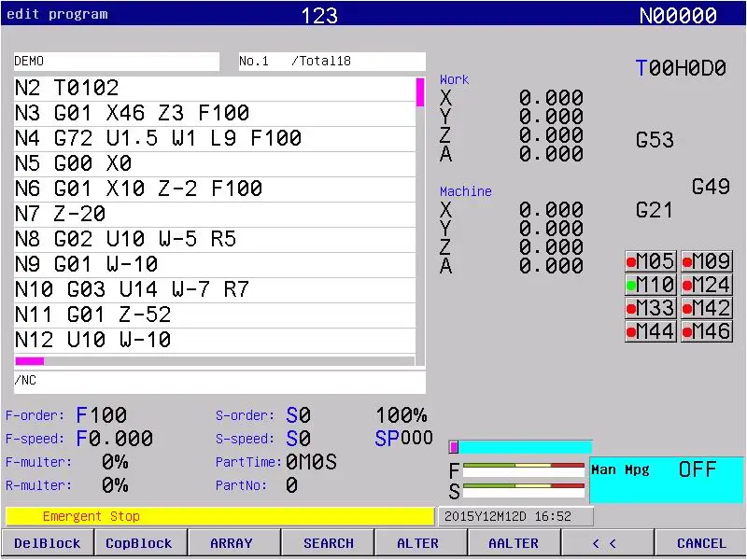Screen dimensions: 747x560
Task: Click the /NC command input field
Action: [219, 382]
